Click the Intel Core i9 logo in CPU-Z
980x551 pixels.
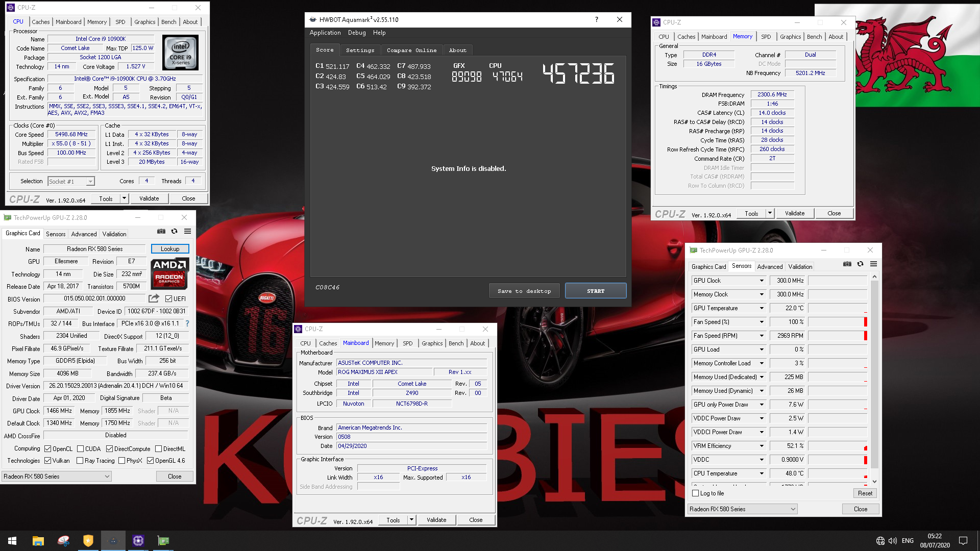click(180, 53)
